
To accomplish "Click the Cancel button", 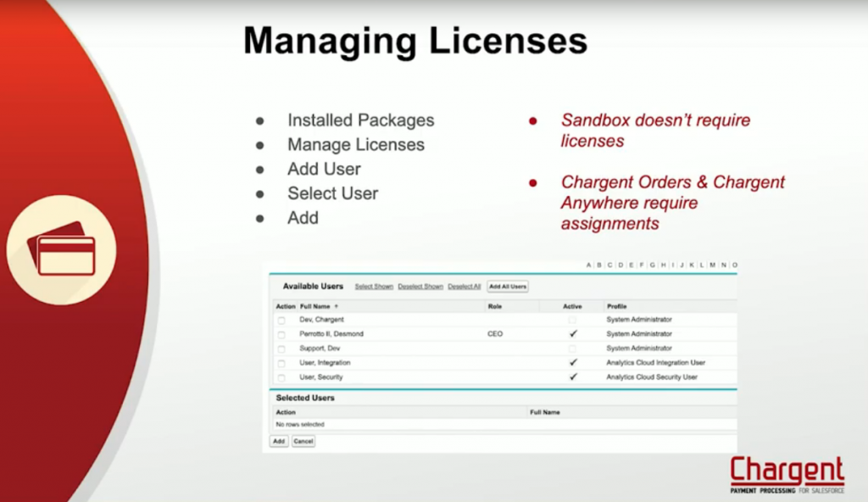I will point(303,442).
